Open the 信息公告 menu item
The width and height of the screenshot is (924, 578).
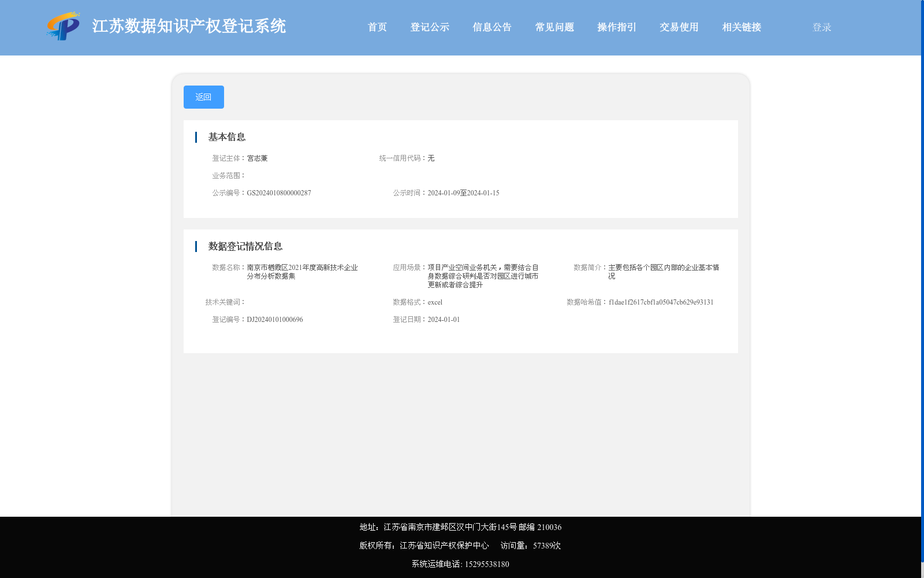point(492,27)
